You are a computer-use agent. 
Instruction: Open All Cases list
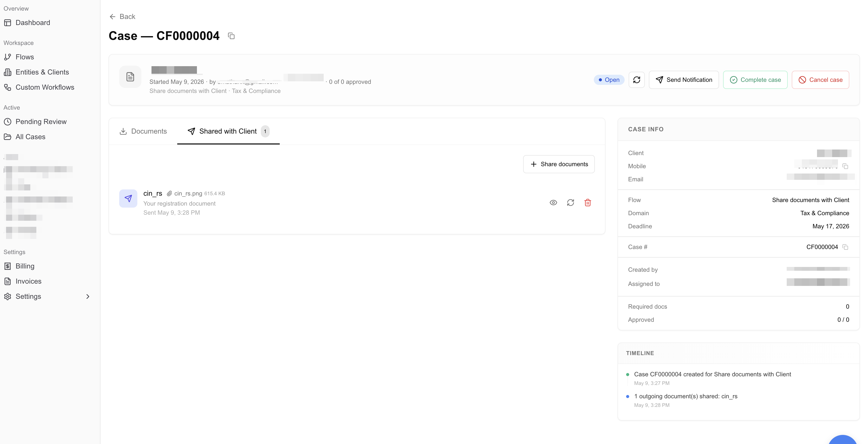tap(30, 137)
